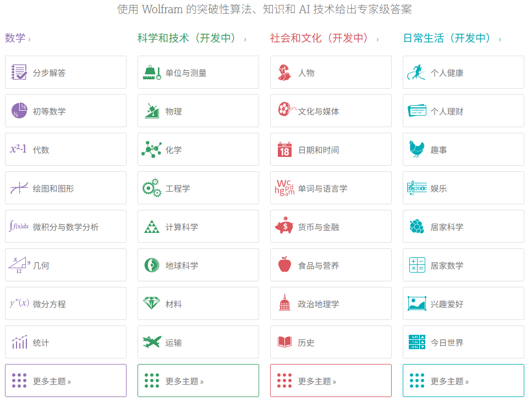Open the 日常生活 category heading
Viewport: 532px width, 402px height.
[452, 39]
